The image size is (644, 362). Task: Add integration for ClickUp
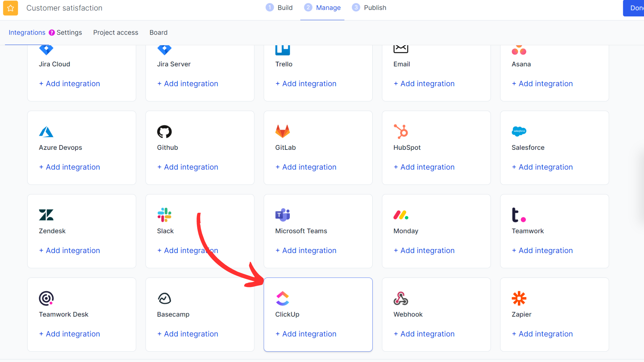click(306, 334)
